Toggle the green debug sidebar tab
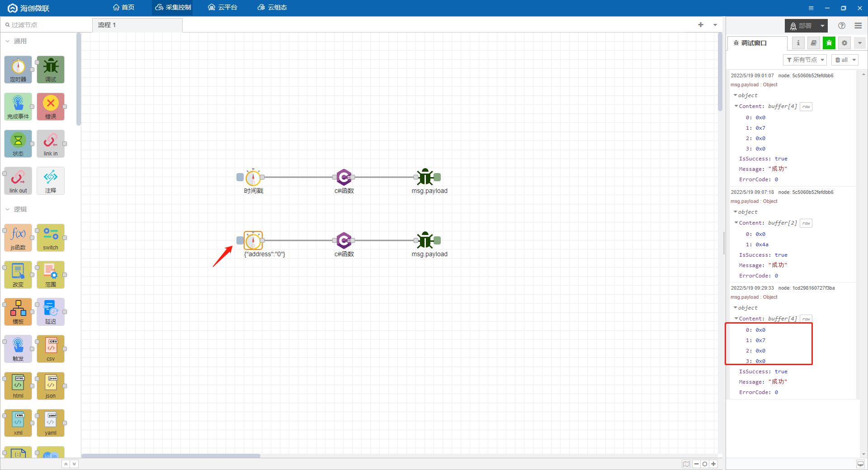 [x=829, y=43]
